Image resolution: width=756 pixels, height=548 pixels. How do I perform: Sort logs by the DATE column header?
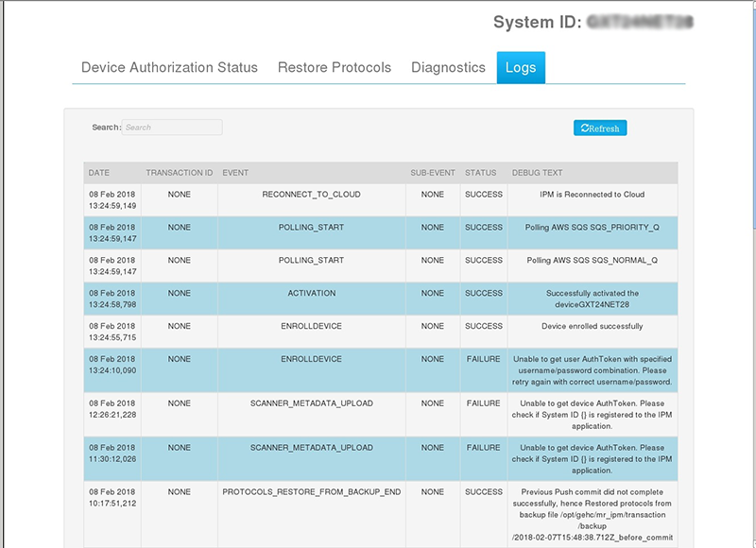tap(99, 173)
